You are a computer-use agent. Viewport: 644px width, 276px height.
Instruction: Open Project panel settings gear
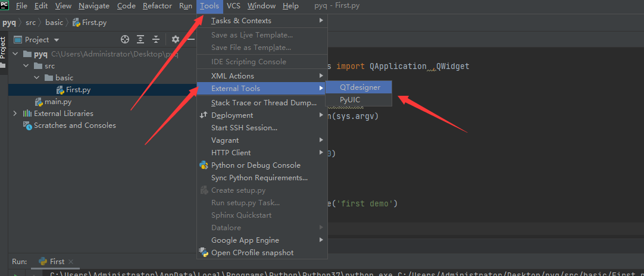click(x=176, y=39)
